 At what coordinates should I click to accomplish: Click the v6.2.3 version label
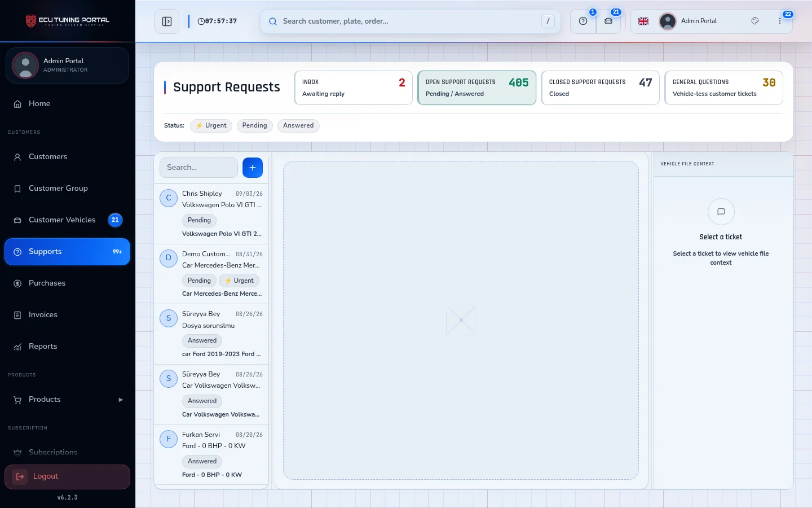pos(68,498)
